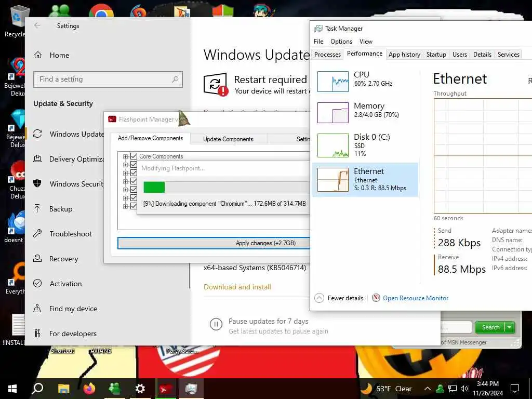Open the Windows Start menu
Screen dimensions: 532x399
coord(12,389)
